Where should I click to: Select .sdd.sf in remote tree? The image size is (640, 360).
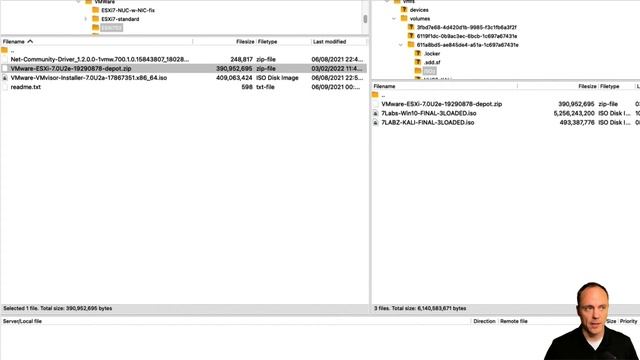pyautogui.click(x=432, y=62)
